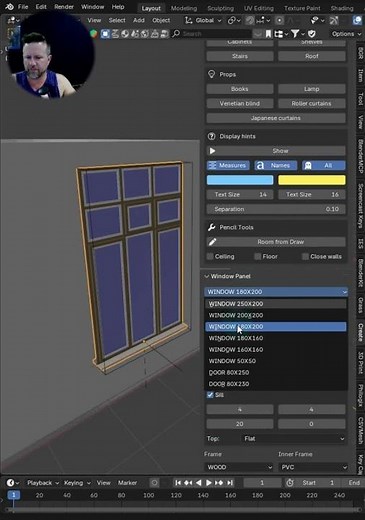Click the Stairs button
Image resolution: width=365 pixels, height=520 pixels.
240,56
